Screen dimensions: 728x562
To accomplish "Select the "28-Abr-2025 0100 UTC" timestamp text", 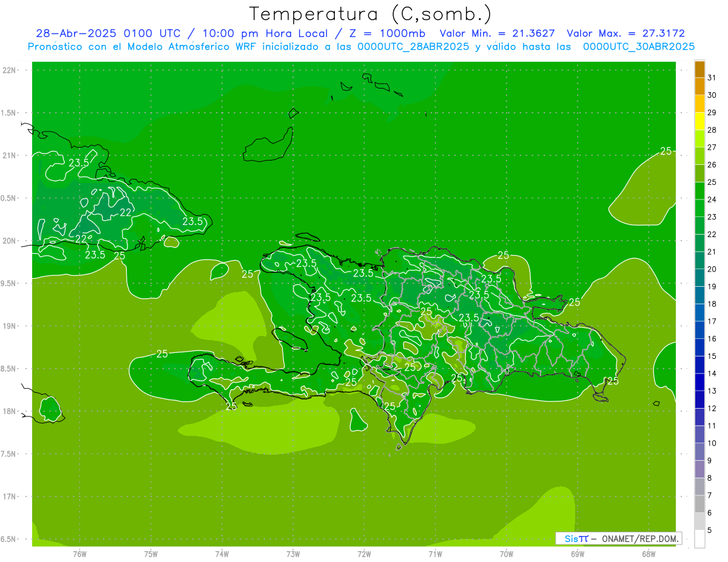I will (108, 33).
